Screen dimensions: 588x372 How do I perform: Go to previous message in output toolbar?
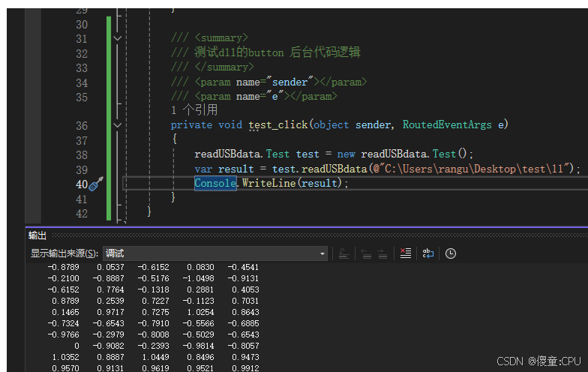tap(366, 253)
